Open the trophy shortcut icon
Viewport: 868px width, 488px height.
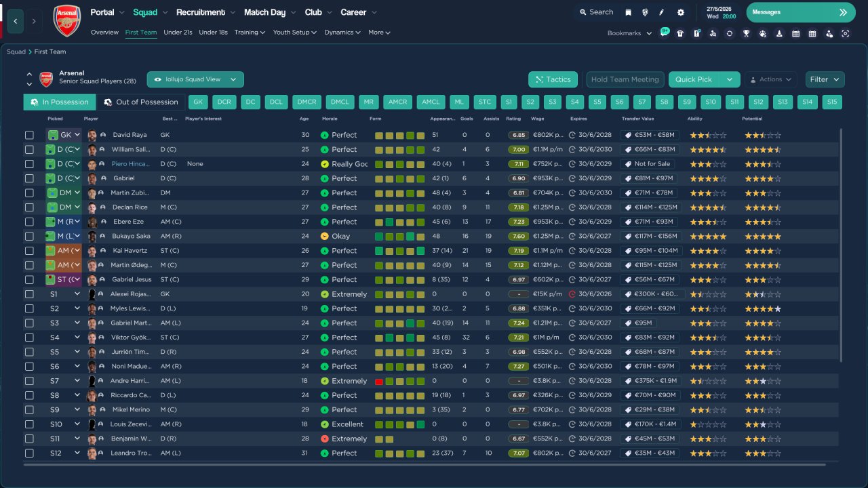point(746,33)
